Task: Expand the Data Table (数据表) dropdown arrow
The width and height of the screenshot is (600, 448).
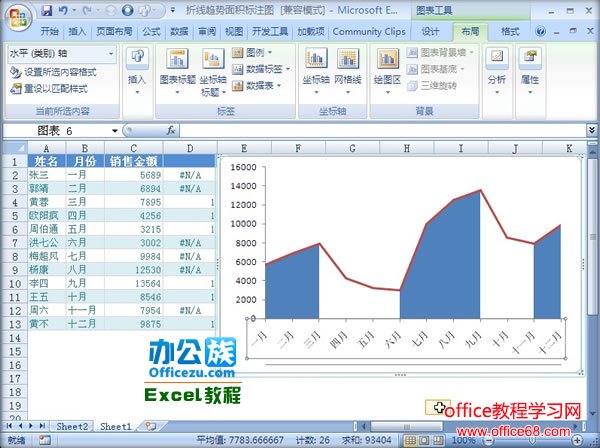Action: point(279,86)
